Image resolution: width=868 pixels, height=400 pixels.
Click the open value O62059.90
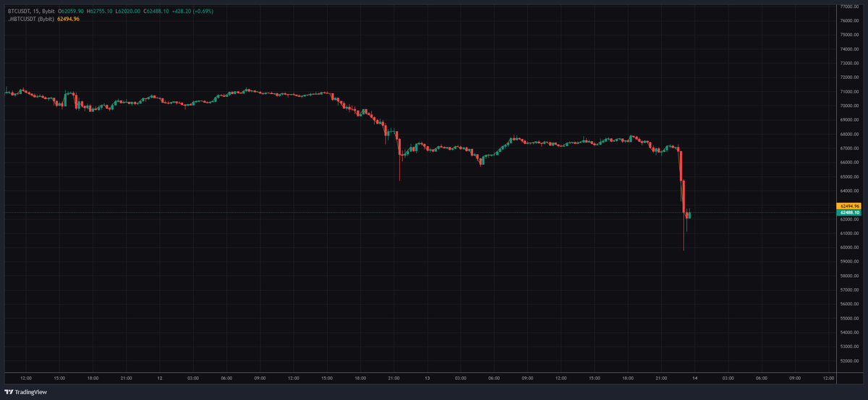[x=72, y=12]
